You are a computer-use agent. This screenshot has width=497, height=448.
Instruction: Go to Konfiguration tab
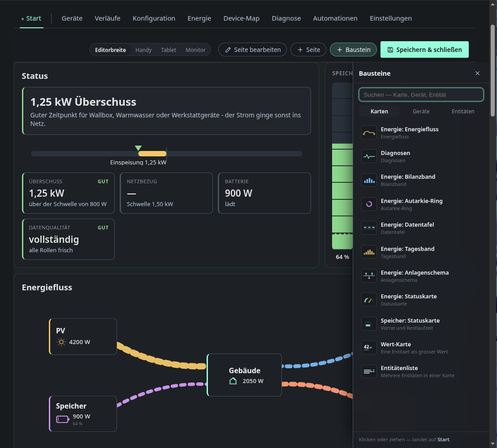coord(154,18)
